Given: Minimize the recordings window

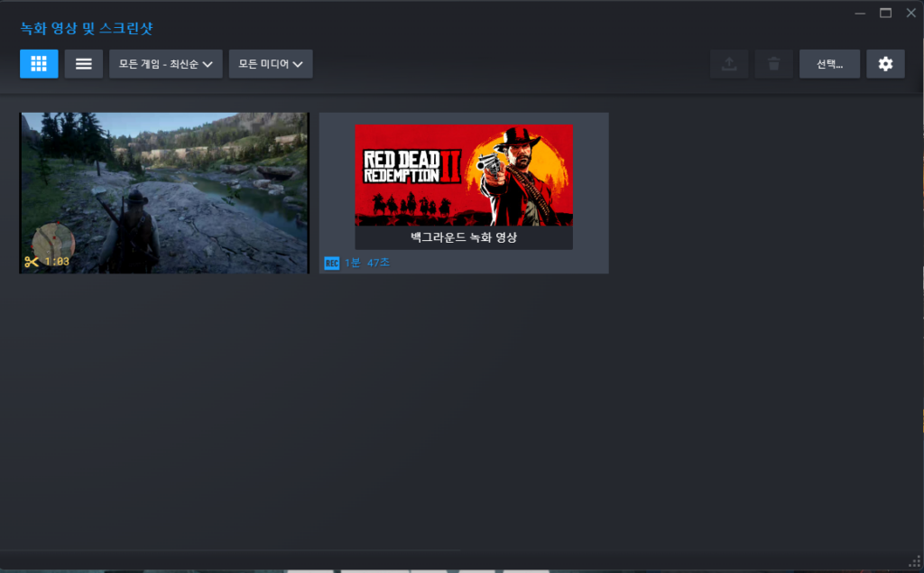Looking at the screenshot, I should 861,13.
